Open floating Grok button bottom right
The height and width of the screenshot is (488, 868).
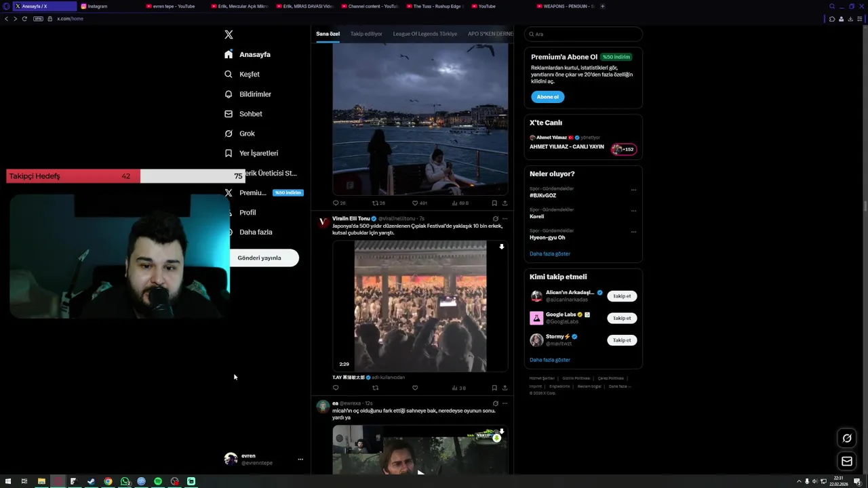point(847,439)
